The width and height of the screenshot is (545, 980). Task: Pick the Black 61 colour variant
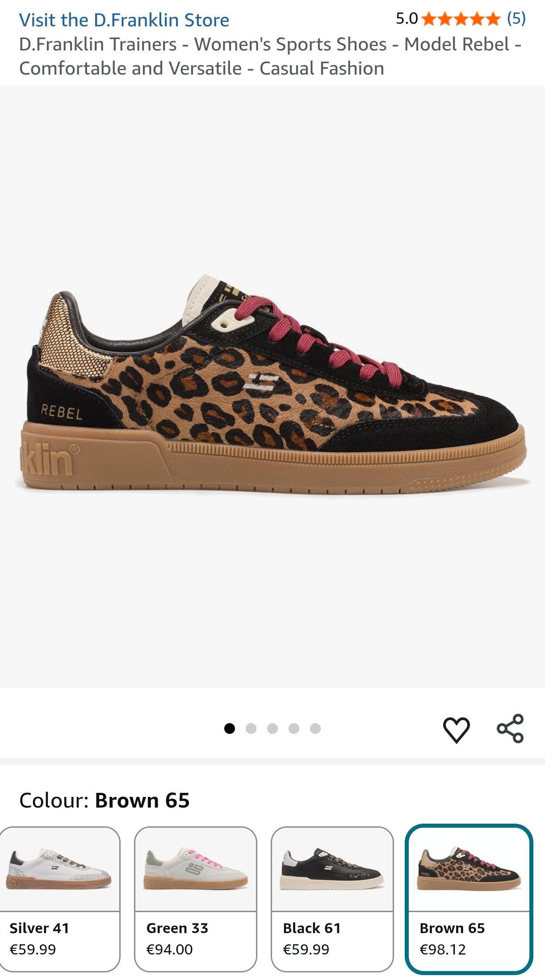pos(332,899)
